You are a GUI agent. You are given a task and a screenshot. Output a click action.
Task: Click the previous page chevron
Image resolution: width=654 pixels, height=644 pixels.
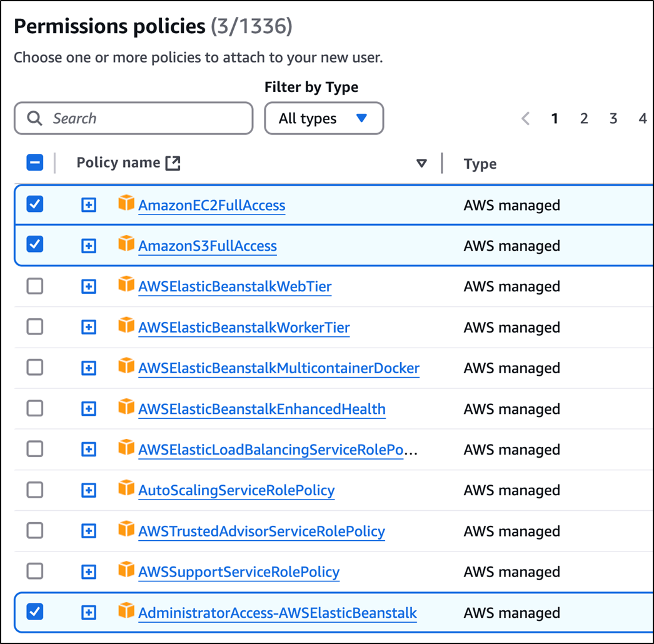tap(526, 118)
